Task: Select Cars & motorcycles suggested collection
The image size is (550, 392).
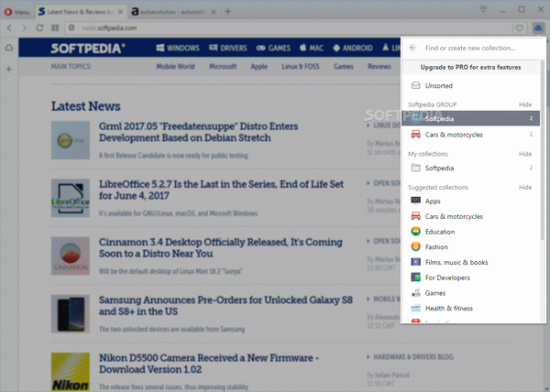Action: (470, 216)
